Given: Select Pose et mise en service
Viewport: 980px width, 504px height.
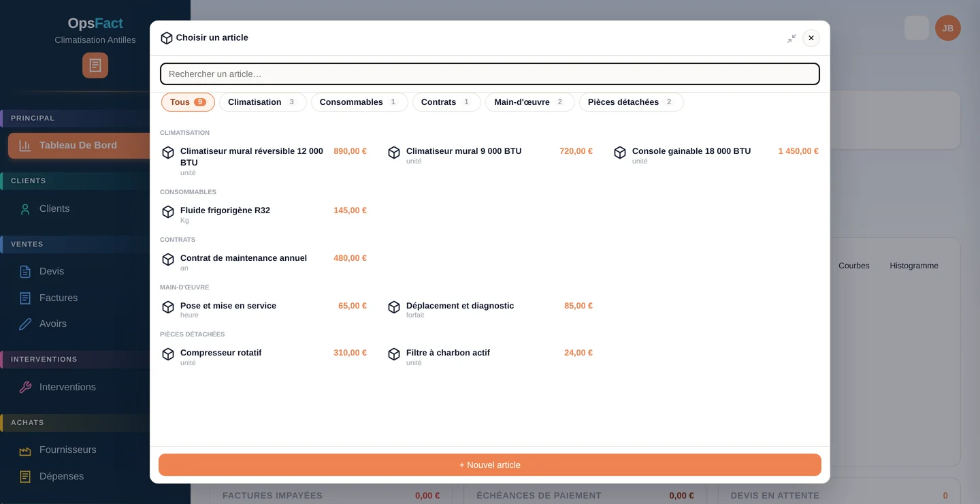Looking at the screenshot, I should pos(264,311).
